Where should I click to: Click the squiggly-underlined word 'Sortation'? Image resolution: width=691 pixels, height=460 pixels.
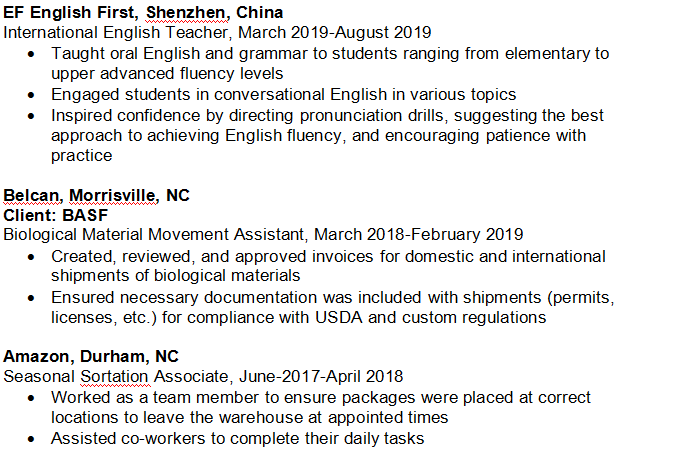[x=110, y=377]
